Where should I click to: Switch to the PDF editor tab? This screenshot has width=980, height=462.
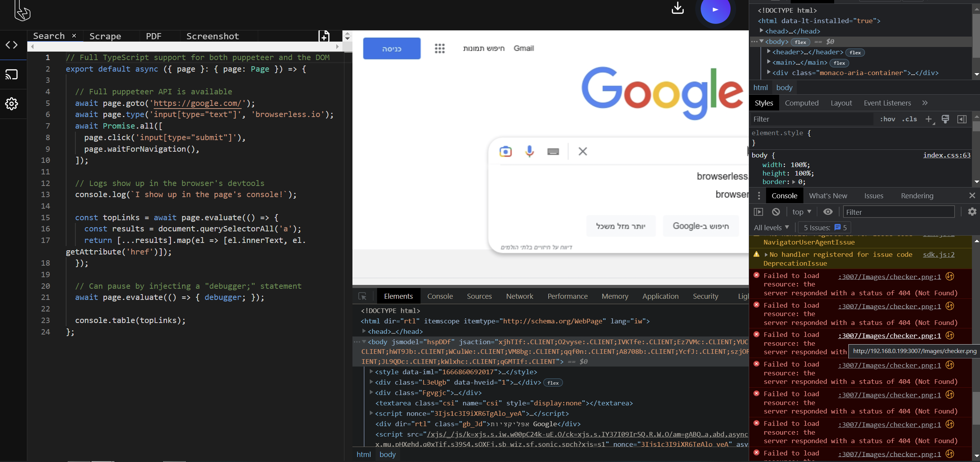pos(154,36)
